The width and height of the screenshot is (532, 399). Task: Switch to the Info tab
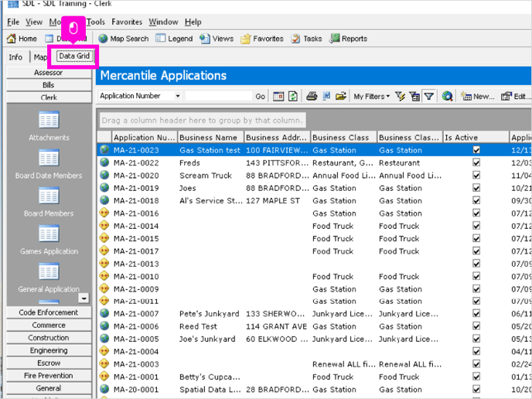[15, 57]
